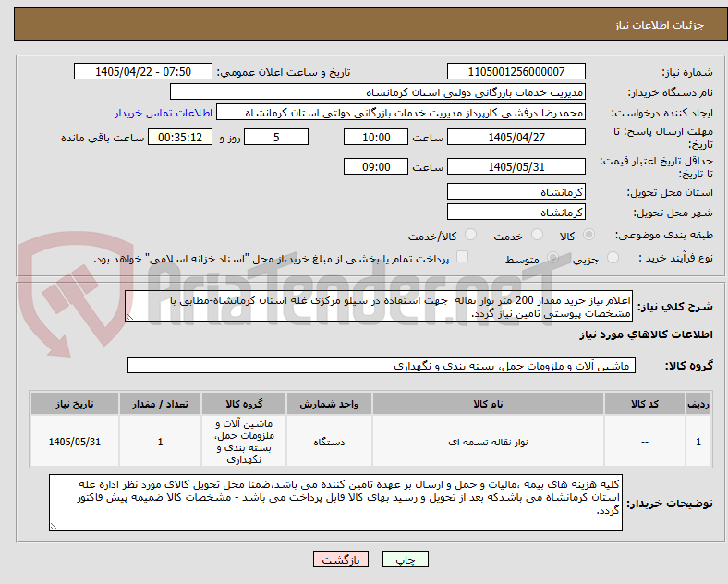Click column header تعداد / مقدار
The height and width of the screenshot is (584, 728).
[160, 404]
